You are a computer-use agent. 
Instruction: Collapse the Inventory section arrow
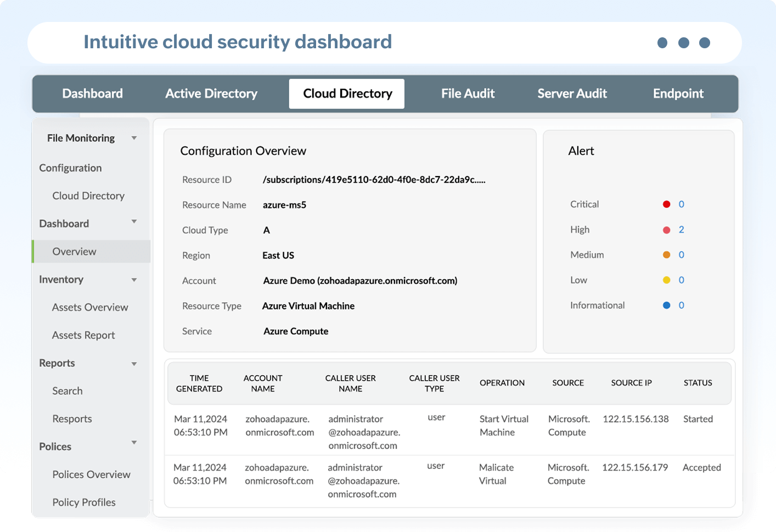[x=134, y=280]
